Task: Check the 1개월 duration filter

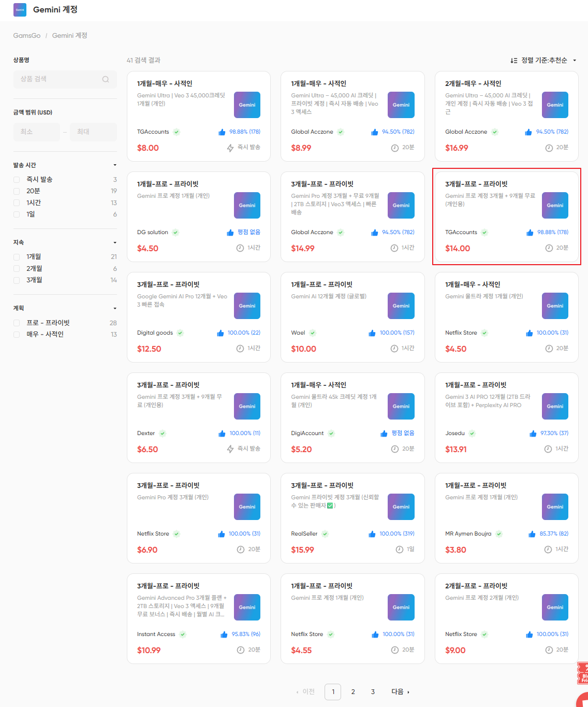Action: pos(17,257)
